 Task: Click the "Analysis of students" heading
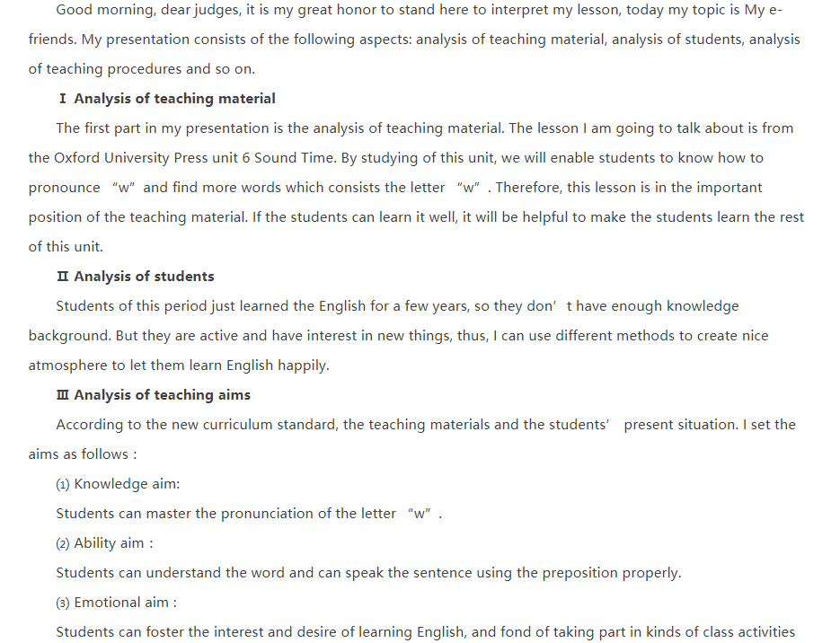pyautogui.click(x=144, y=277)
